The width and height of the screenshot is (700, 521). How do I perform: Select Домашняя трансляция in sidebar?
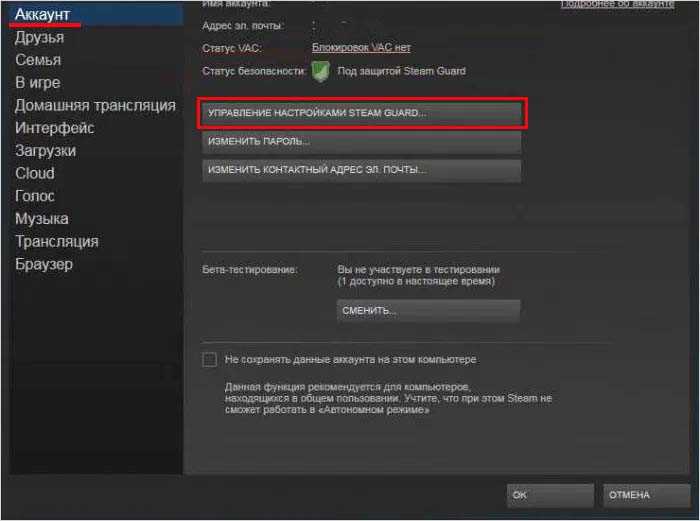pos(95,105)
